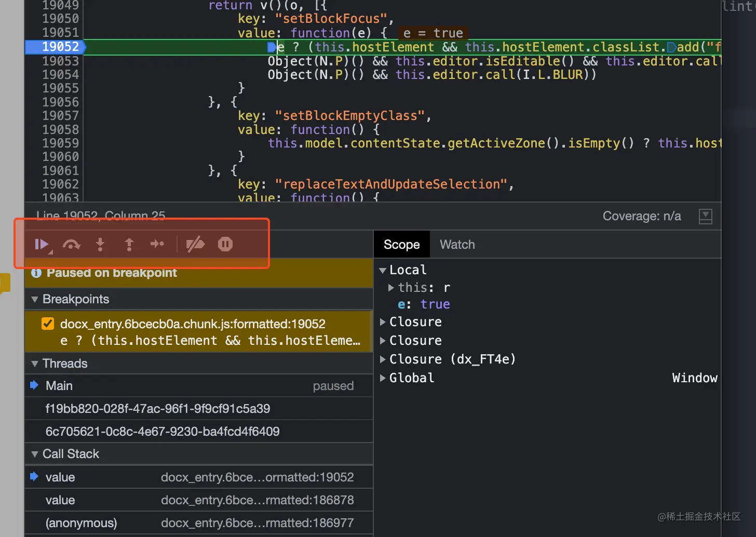This screenshot has width=756, height=537.
Task: Select thread f19bb820-028f-47ac-96f1-9f9cf91c5a39
Action: tap(199, 409)
